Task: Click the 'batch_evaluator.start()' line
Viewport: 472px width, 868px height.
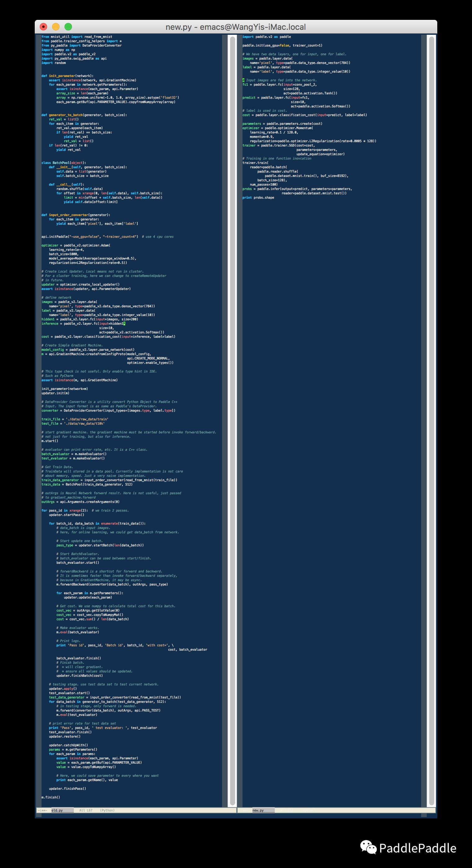Action: [x=78, y=563]
